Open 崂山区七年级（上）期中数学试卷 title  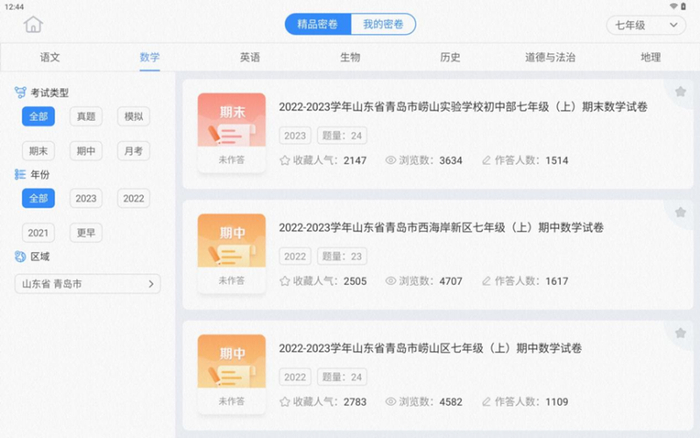coord(430,348)
